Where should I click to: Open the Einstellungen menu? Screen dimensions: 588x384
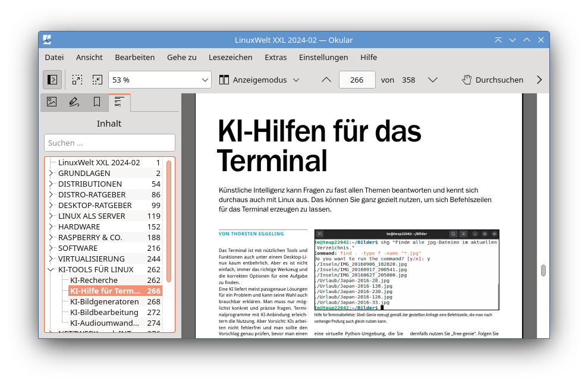point(323,58)
